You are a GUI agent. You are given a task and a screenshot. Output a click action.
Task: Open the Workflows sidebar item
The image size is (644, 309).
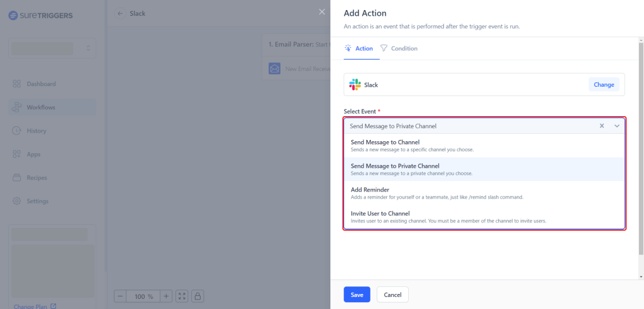52,107
